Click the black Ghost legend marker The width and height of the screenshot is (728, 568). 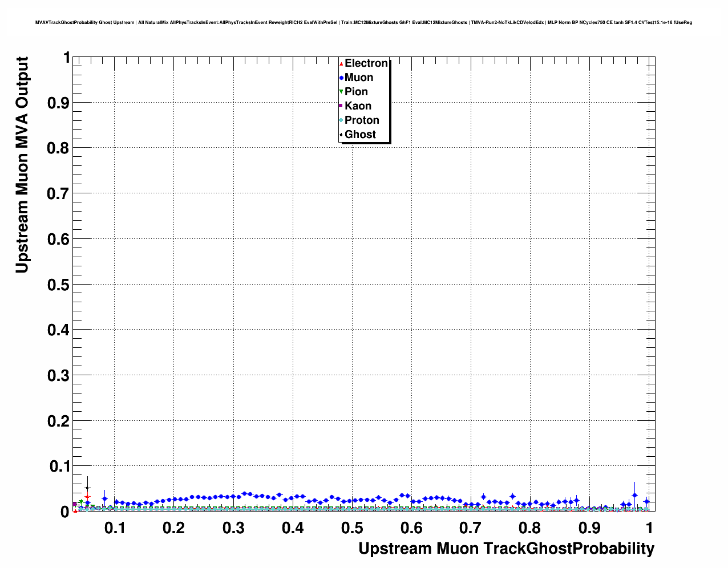click(x=341, y=135)
